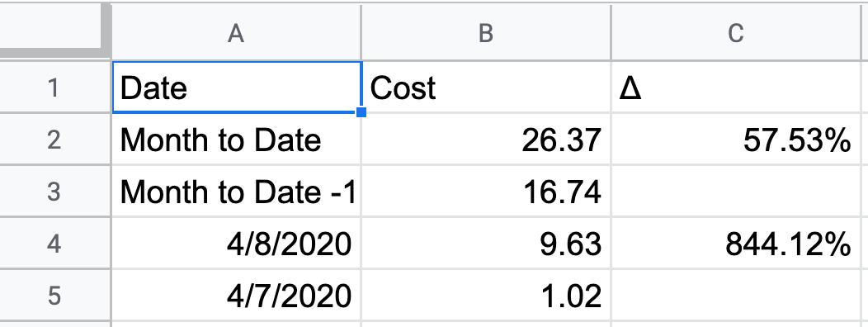
Task: Select column B header
Action: tap(486, 33)
